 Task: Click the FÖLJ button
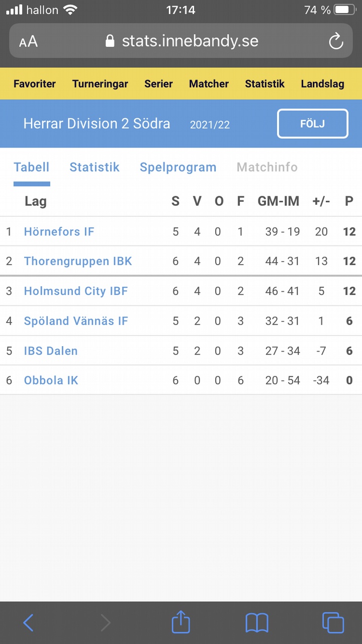[x=313, y=123]
